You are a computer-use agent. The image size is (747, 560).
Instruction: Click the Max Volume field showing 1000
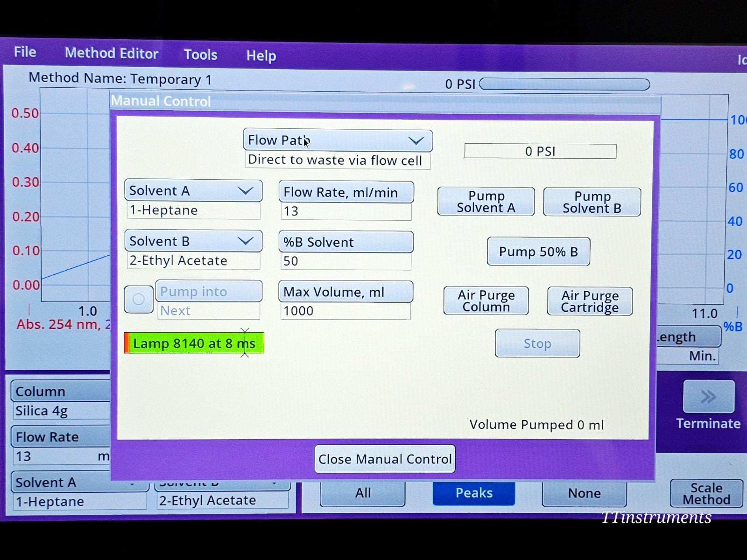pyautogui.click(x=345, y=311)
